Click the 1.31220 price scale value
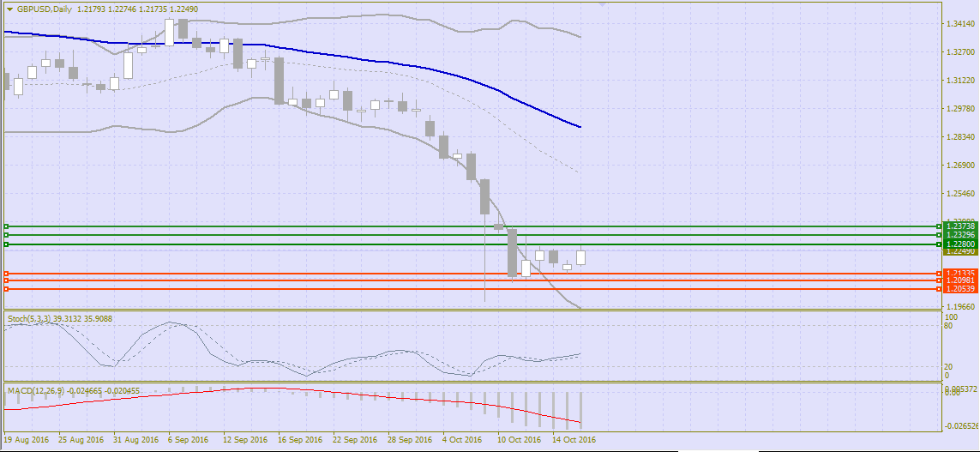The height and width of the screenshot is (452, 980). pyautogui.click(x=962, y=81)
